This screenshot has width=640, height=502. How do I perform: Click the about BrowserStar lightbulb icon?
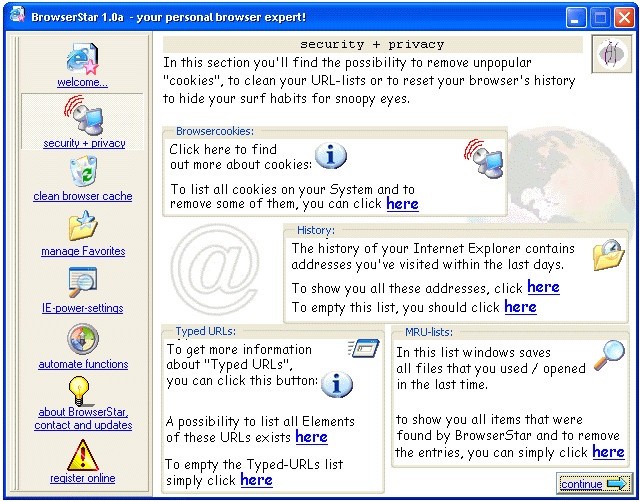tap(83, 391)
